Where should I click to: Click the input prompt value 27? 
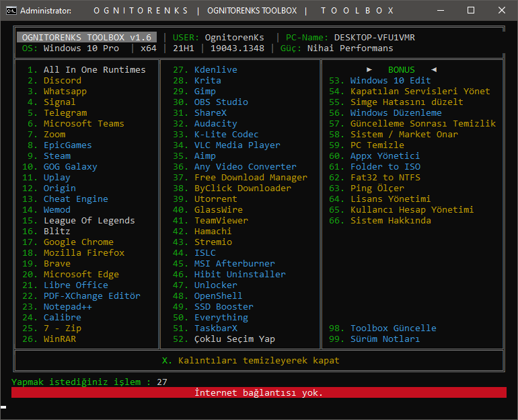[x=162, y=382]
